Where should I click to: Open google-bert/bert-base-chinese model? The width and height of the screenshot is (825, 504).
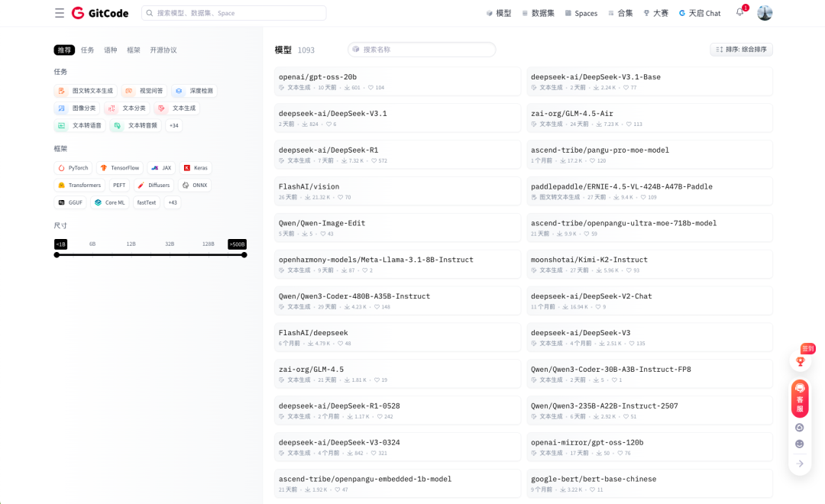pos(649,483)
